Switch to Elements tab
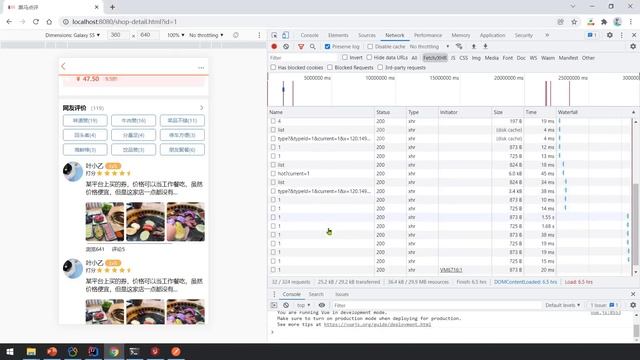 pos(338,36)
